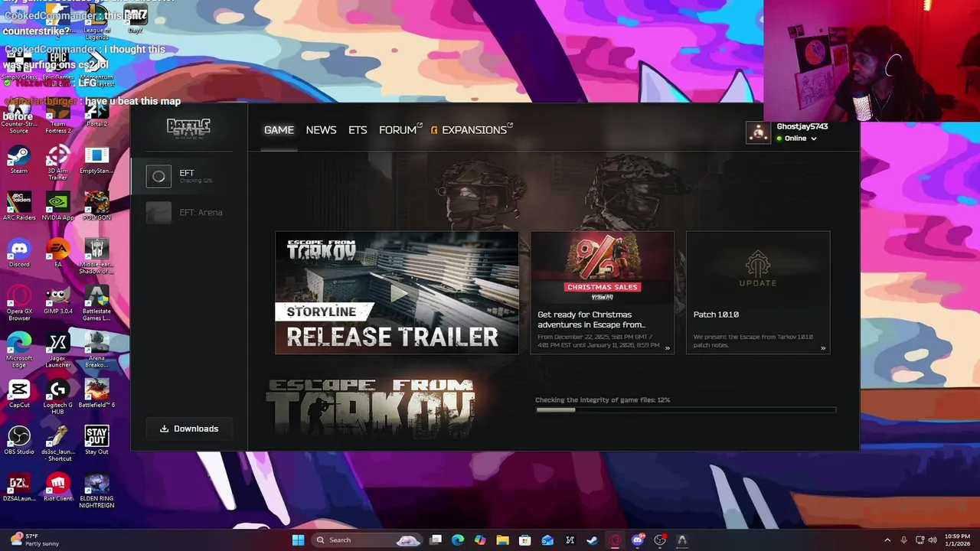Open the Windows Start menu
Screen dimensions: 980x551
[298, 540]
